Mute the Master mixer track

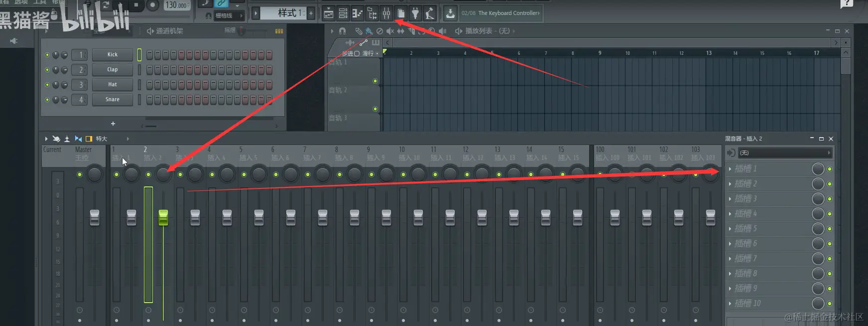(x=80, y=174)
